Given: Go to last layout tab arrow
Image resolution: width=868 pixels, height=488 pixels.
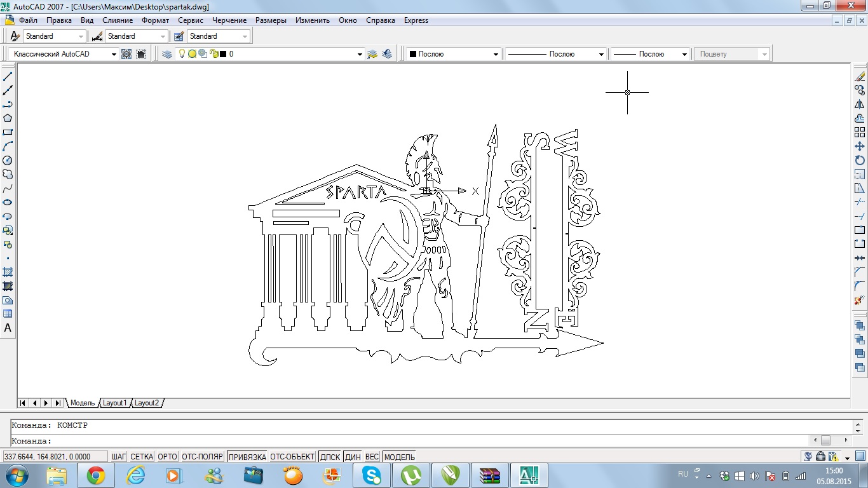Looking at the screenshot, I should 58,403.
